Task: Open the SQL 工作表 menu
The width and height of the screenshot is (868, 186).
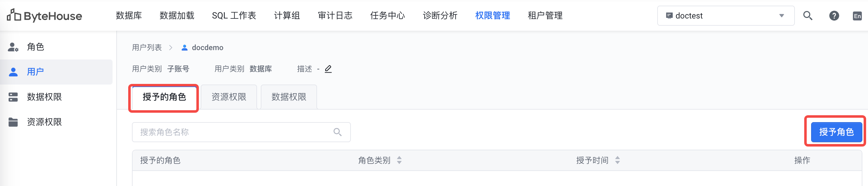Action: [234, 16]
